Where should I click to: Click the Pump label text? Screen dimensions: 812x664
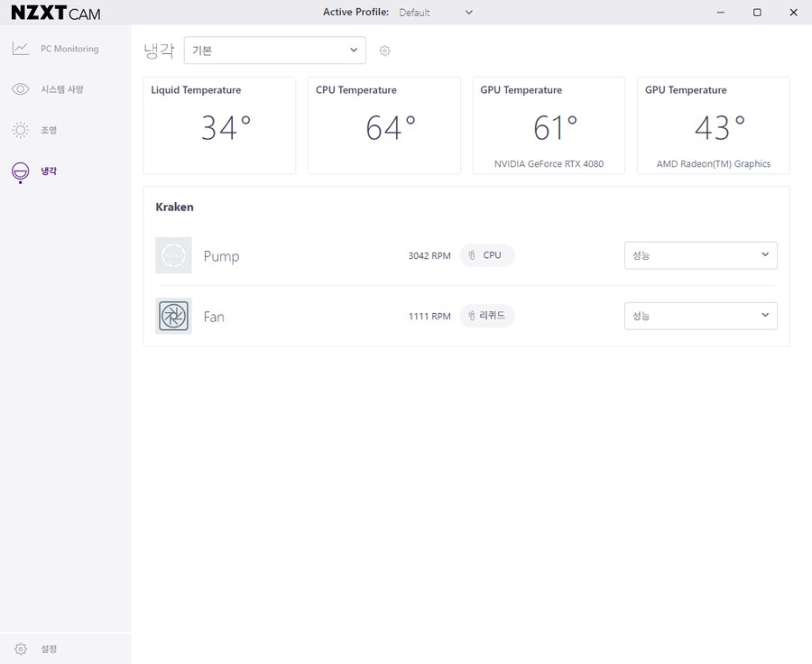[x=221, y=256]
